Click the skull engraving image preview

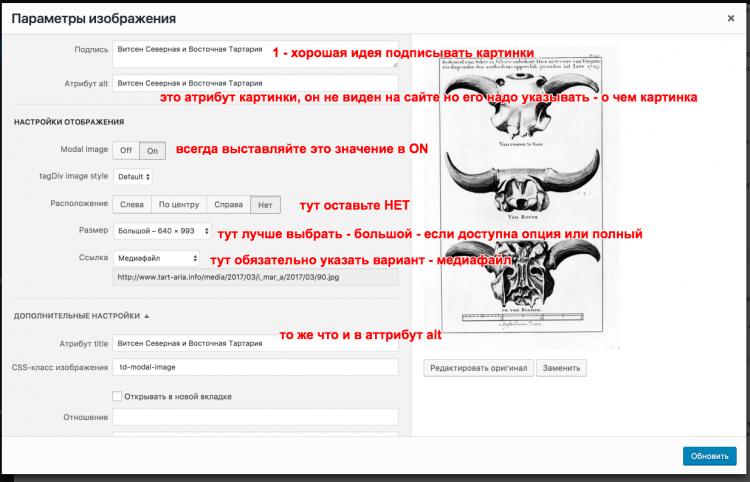coord(521,197)
